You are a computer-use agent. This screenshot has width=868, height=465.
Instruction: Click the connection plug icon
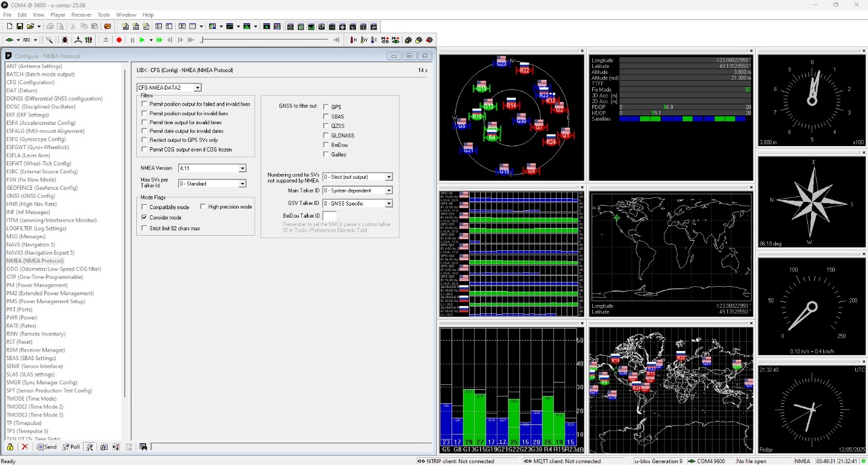(10, 40)
